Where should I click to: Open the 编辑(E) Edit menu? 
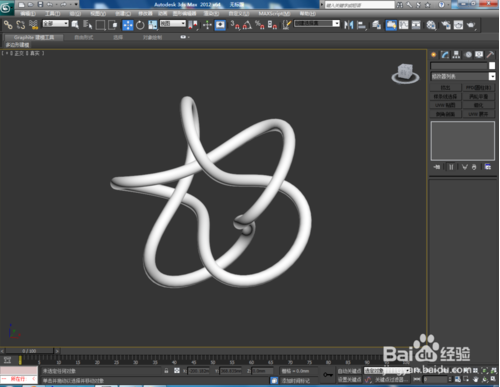pyautogui.click(x=28, y=13)
